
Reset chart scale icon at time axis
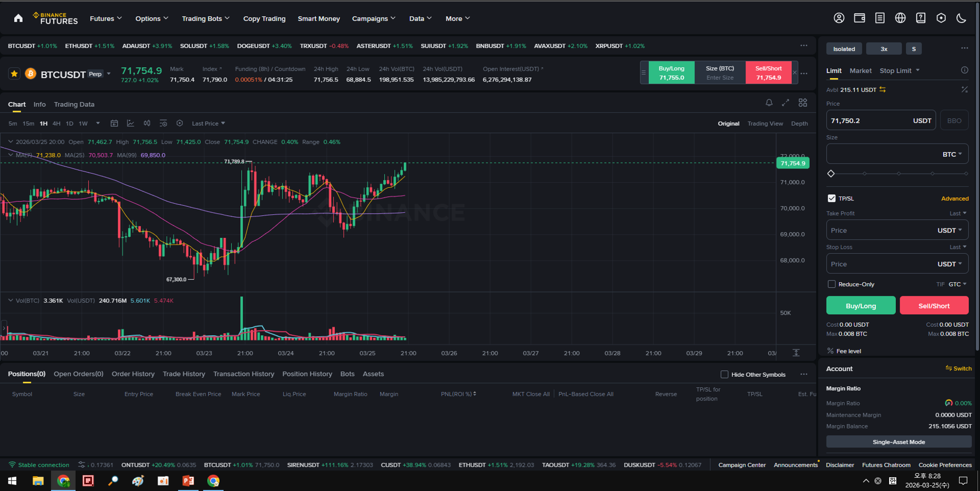coord(796,353)
